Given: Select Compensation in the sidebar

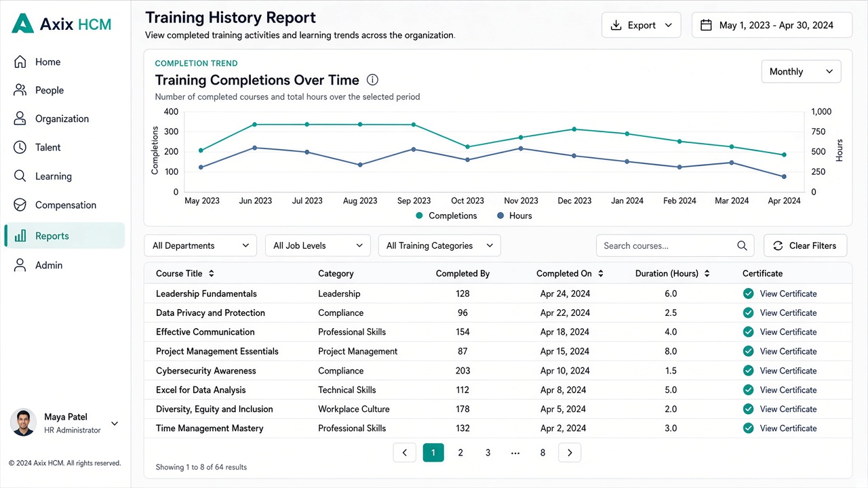Looking at the screenshot, I should pos(64,205).
